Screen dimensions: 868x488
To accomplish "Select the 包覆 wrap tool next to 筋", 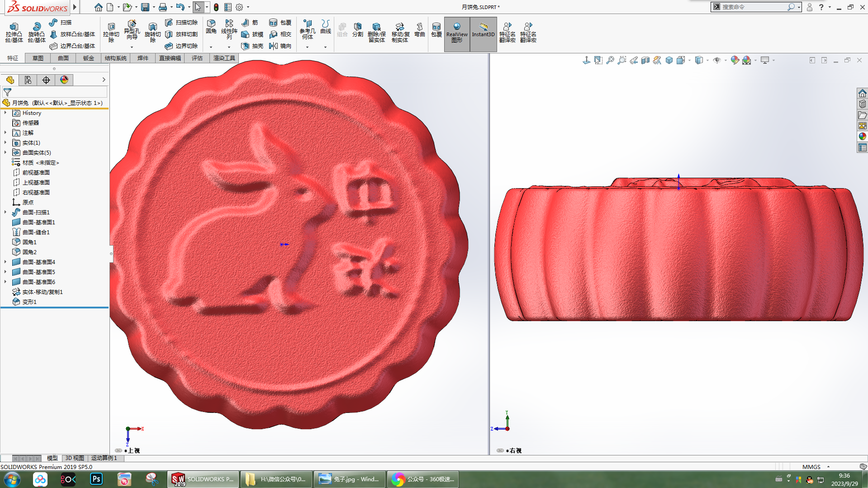I will point(280,22).
